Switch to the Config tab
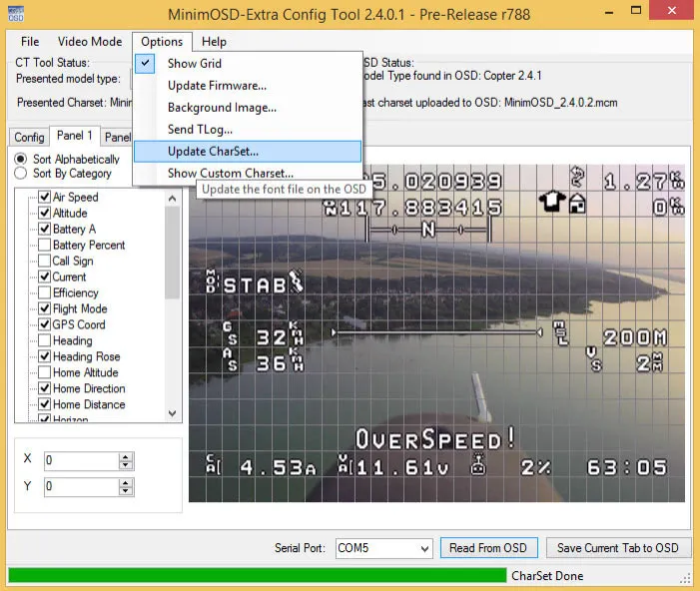700x591 pixels. click(x=29, y=137)
